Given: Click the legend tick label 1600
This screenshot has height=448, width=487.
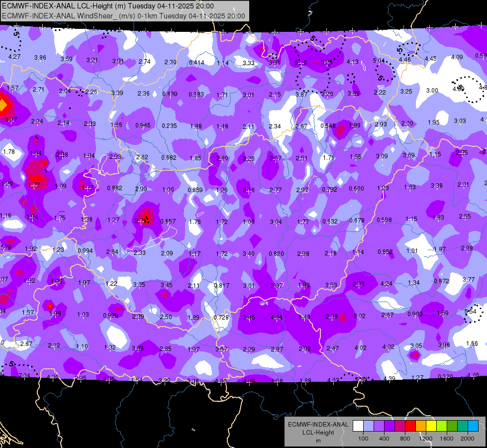Looking at the screenshot, I should (x=447, y=439).
